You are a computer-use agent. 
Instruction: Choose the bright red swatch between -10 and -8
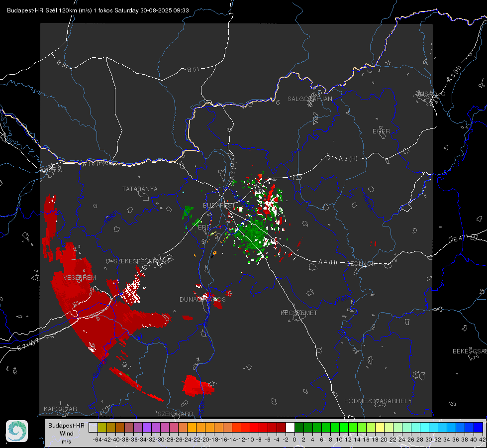pyautogui.click(x=254, y=427)
